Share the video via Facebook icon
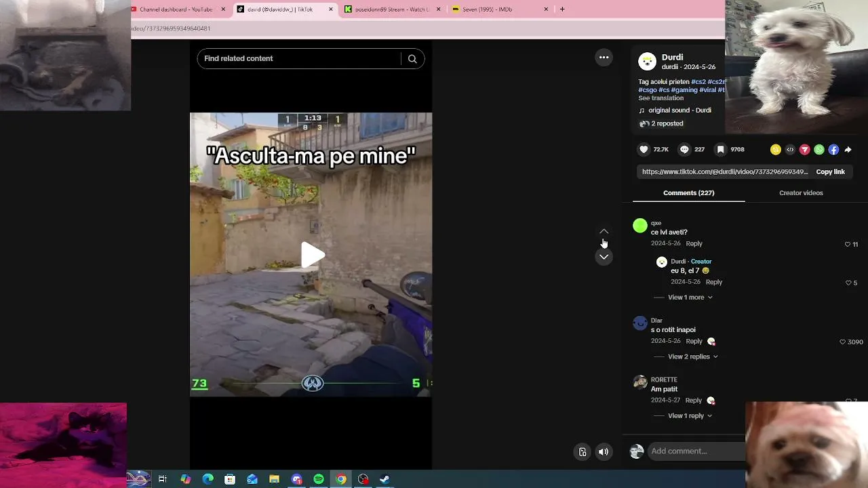The height and width of the screenshot is (488, 868). [x=833, y=150]
